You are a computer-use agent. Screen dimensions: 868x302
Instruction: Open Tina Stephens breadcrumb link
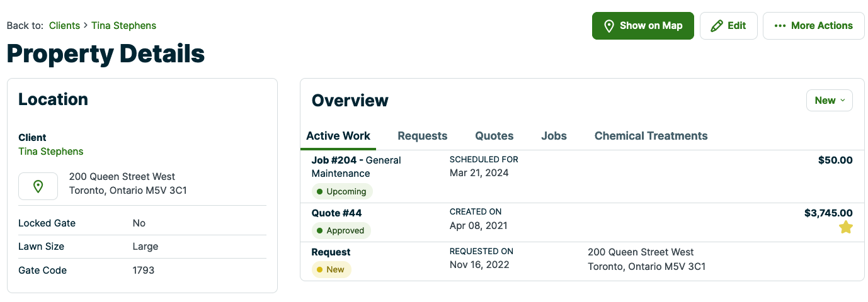[x=123, y=26]
